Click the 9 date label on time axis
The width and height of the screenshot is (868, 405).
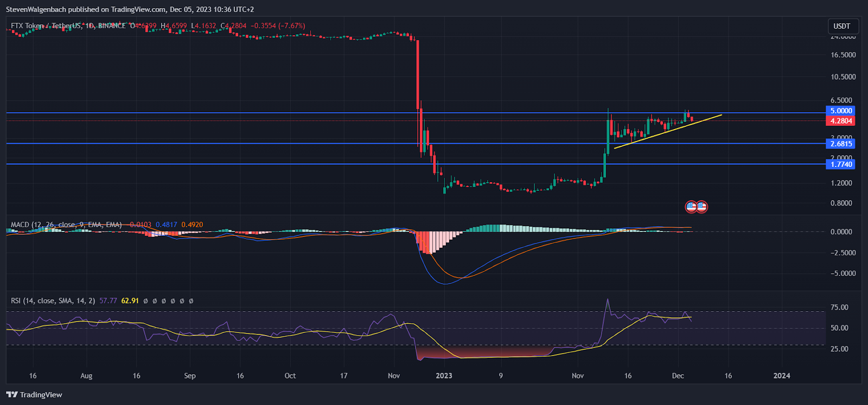pyautogui.click(x=501, y=376)
